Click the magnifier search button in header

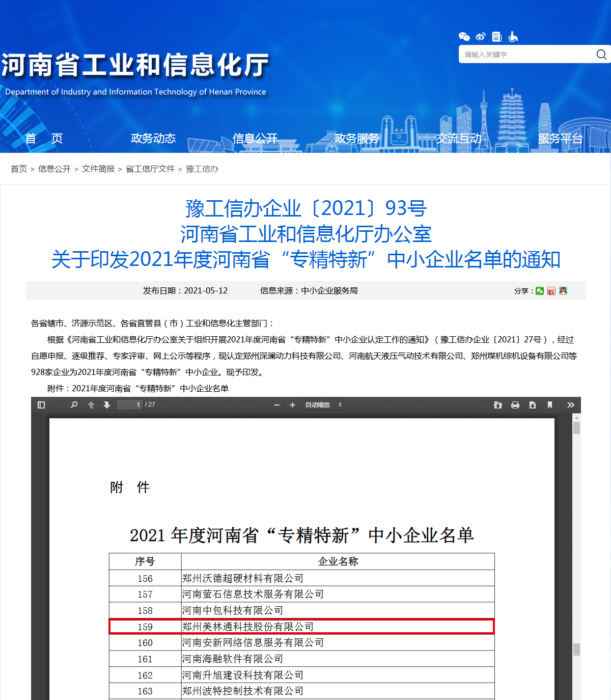(x=601, y=55)
